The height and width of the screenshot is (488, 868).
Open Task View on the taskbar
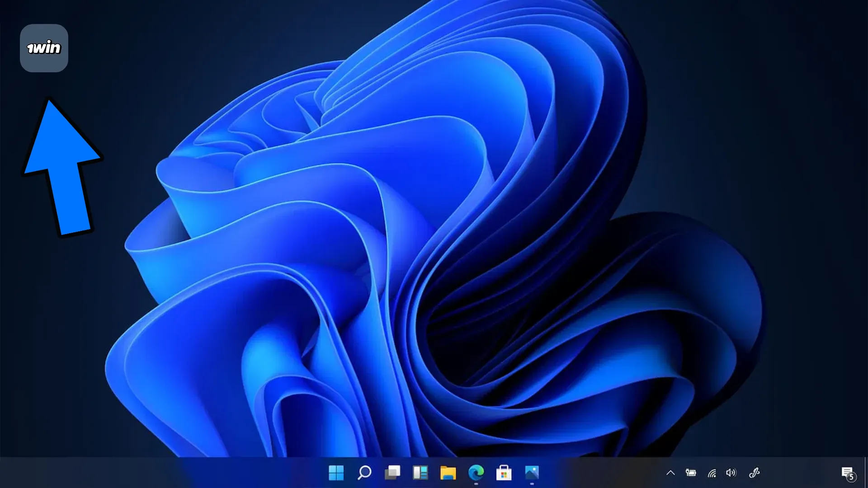tap(392, 473)
